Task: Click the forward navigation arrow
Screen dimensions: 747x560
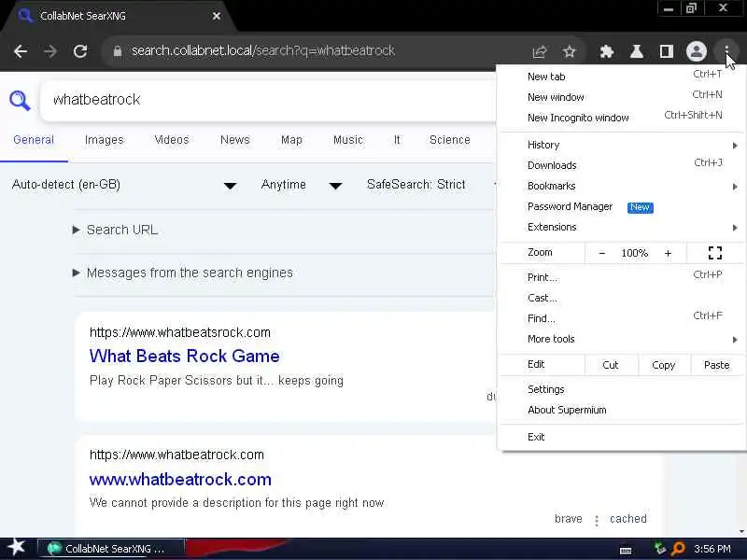Action: [x=50, y=51]
